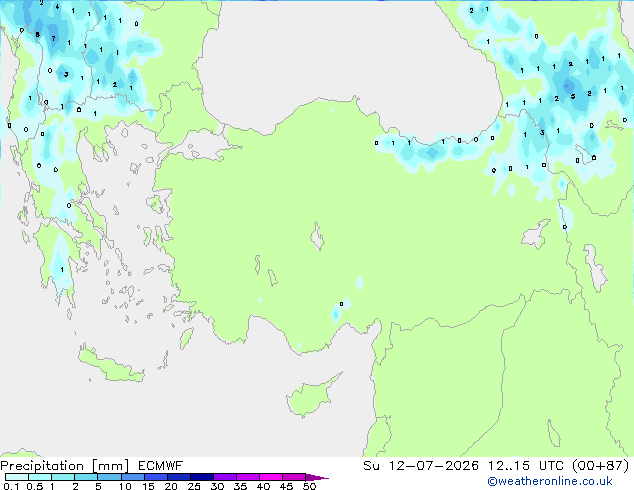634x490 pixels.
Task: Click the '15' legend label
Action: pyautogui.click(x=148, y=486)
